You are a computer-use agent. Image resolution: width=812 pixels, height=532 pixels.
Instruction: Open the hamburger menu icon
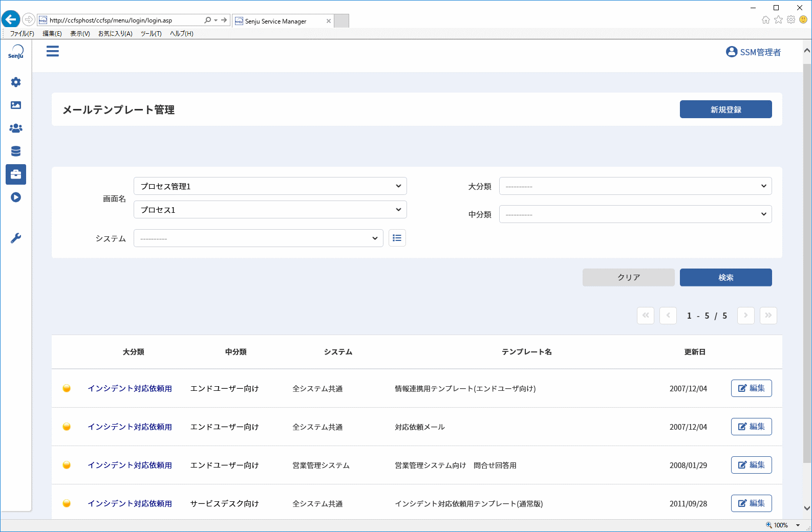point(53,51)
